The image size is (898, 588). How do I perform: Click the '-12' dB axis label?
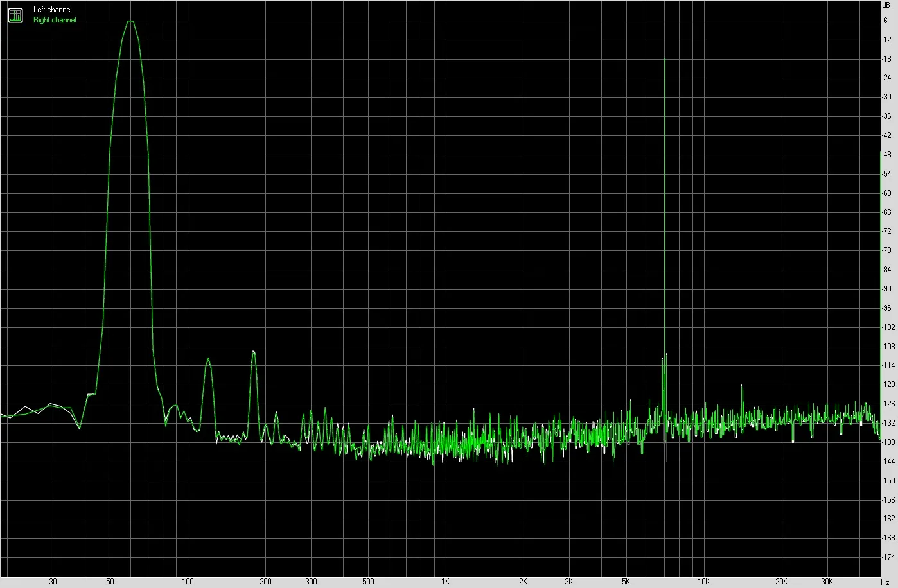tap(887, 40)
